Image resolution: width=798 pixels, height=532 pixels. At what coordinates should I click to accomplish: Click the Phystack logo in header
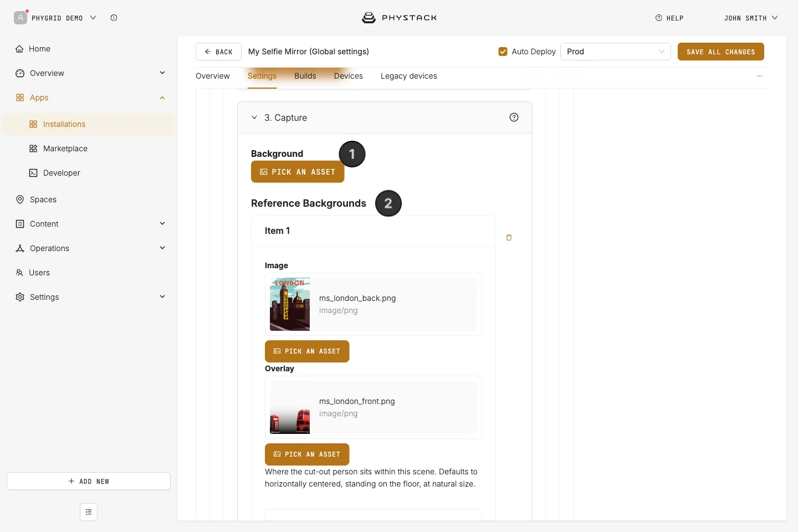(x=399, y=18)
